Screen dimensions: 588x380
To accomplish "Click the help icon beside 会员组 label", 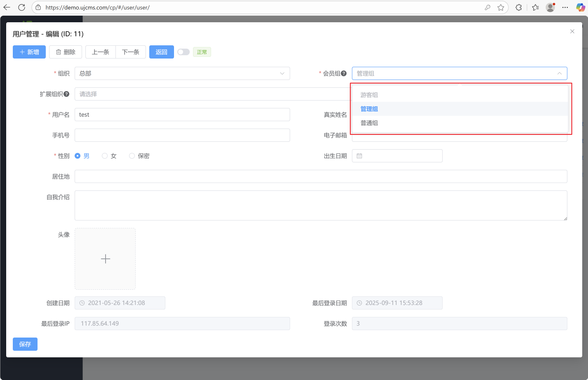I will pyautogui.click(x=344, y=73).
